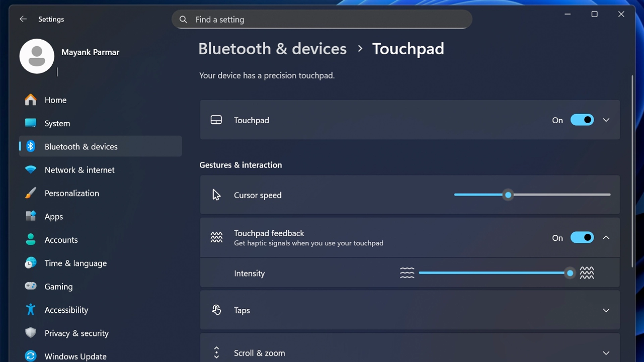Toggle Touchpad feedback back on

click(x=582, y=237)
